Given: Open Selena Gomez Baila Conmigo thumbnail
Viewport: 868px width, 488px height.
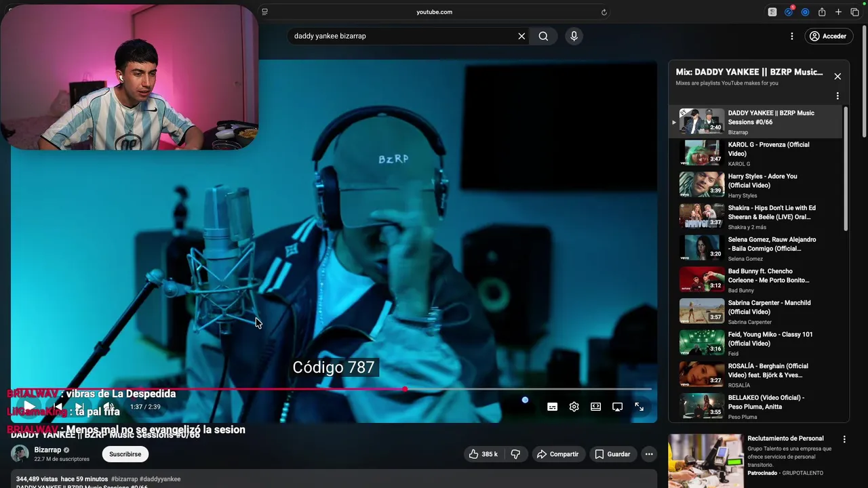Looking at the screenshot, I should [x=702, y=248].
